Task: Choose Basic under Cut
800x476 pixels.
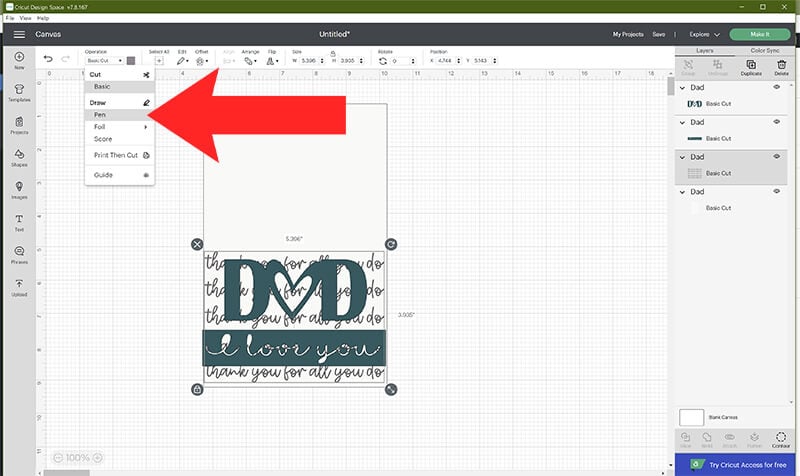Action: [120, 87]
